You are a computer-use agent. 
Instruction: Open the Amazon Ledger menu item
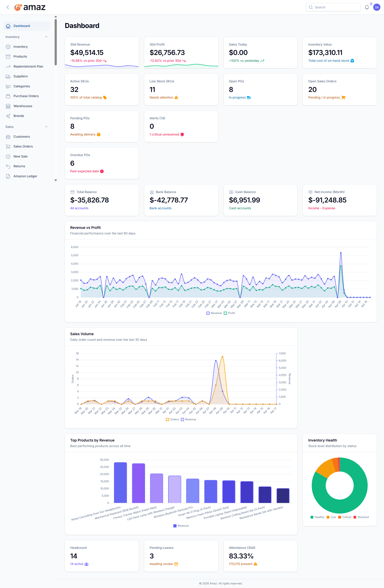click(x=25, y=176)
